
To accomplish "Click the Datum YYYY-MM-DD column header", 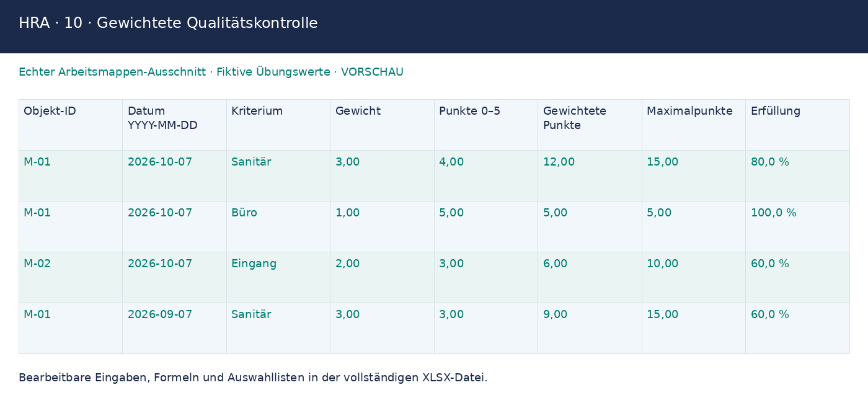I will click(174, 125).
